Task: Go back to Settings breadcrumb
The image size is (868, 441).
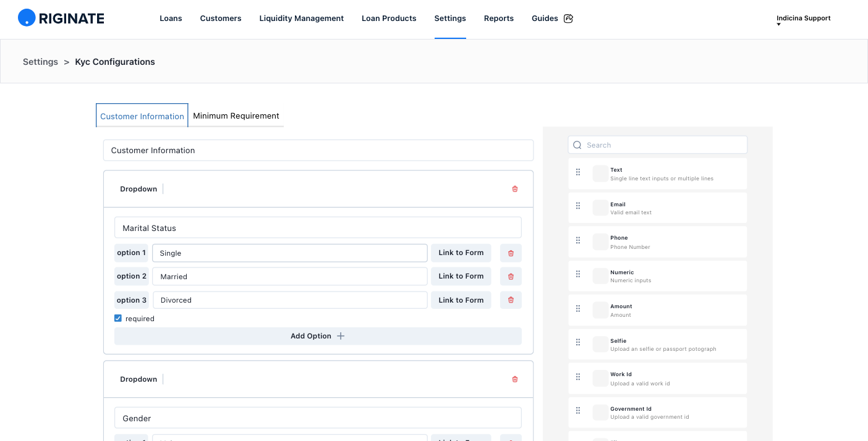Action: pos(40,62)
